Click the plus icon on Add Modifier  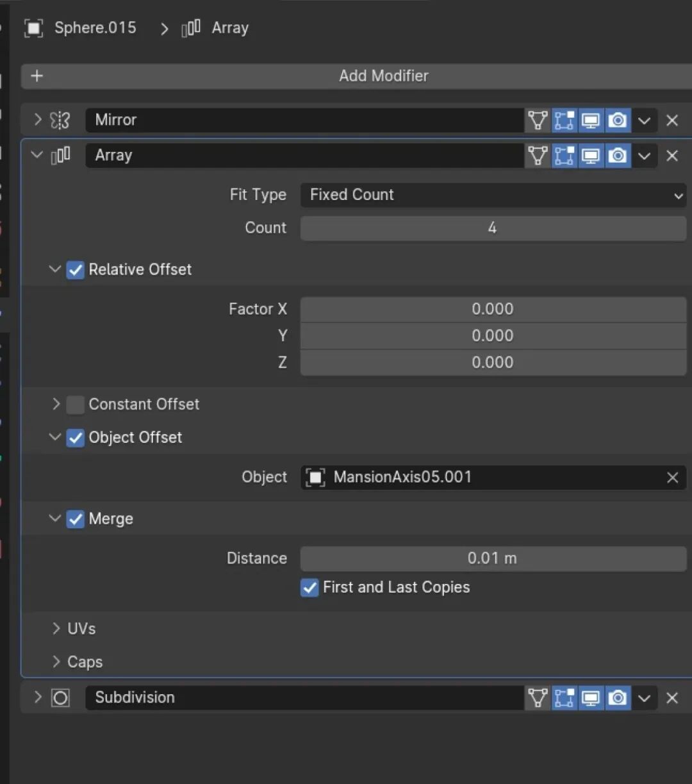[x=37, y=76]
